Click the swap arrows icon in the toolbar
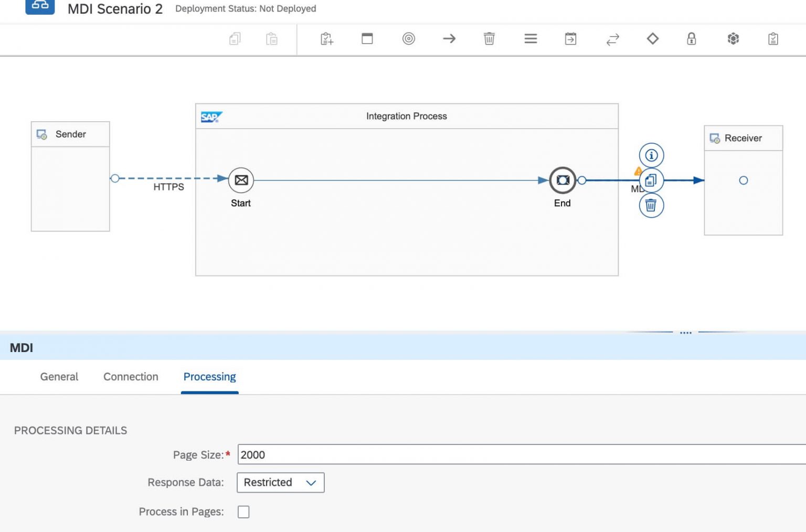This screenshot has width=806, height=532. pos(613,38)
